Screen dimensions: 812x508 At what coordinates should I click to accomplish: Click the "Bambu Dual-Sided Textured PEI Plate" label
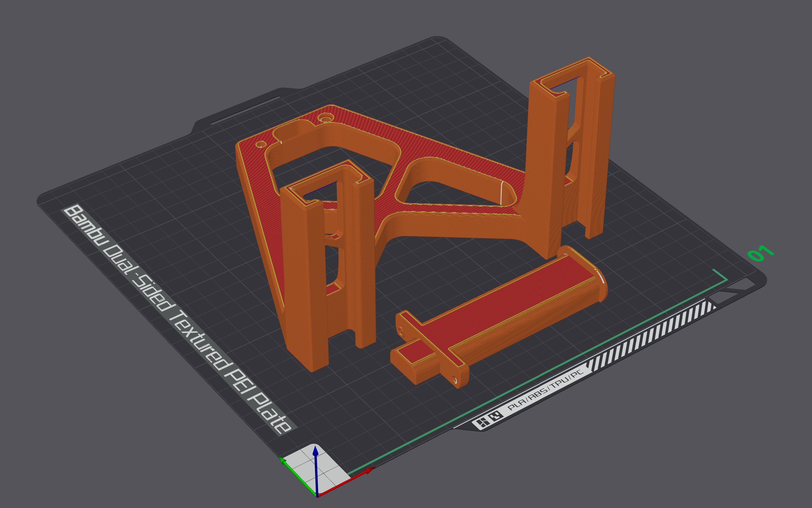pos(179,320)
